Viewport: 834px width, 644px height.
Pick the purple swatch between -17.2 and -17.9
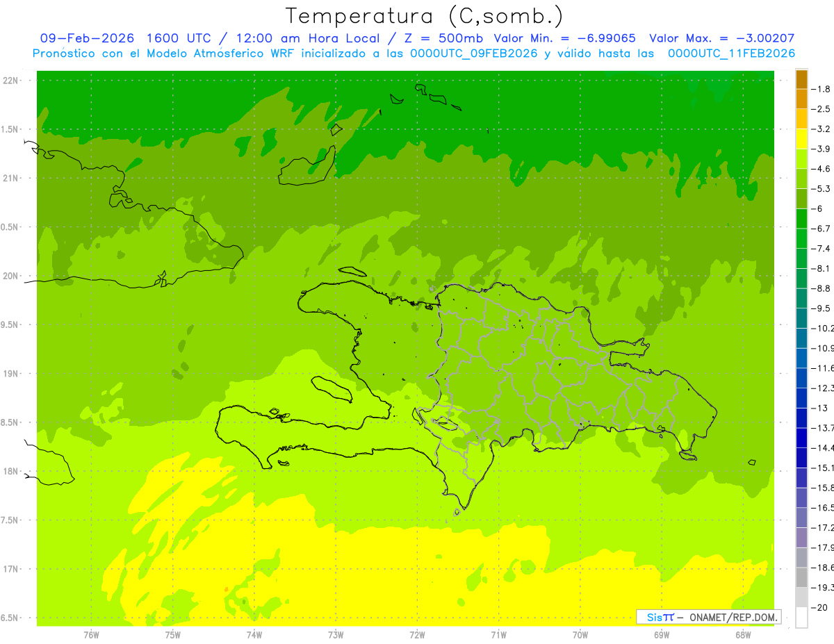coord(801,538)
